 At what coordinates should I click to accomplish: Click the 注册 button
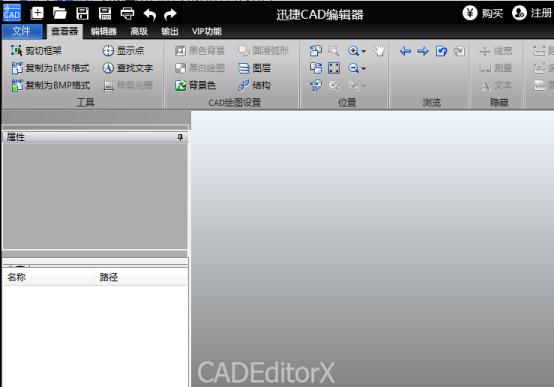click(532, 13)
